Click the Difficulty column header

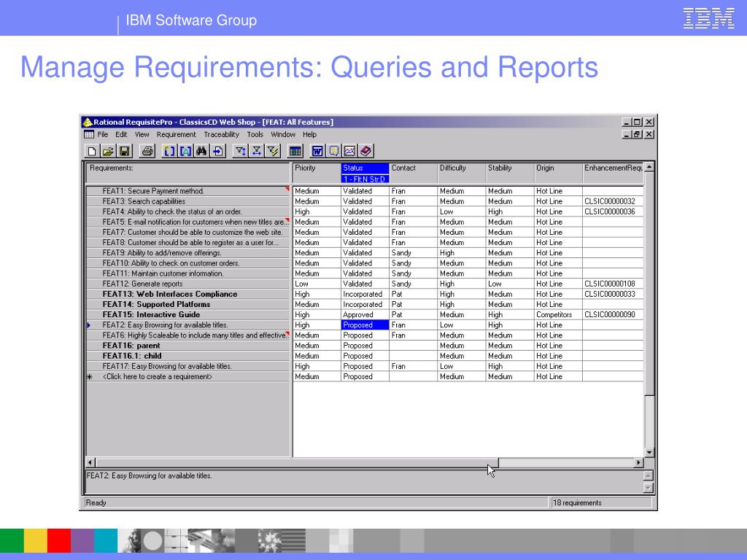coord(461,174)
